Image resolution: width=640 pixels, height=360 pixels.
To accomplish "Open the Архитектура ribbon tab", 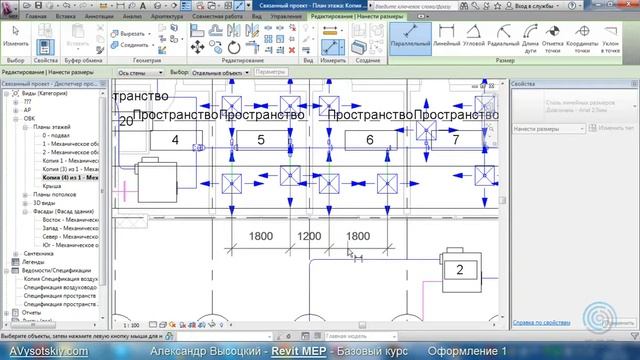I will [167, 16].
